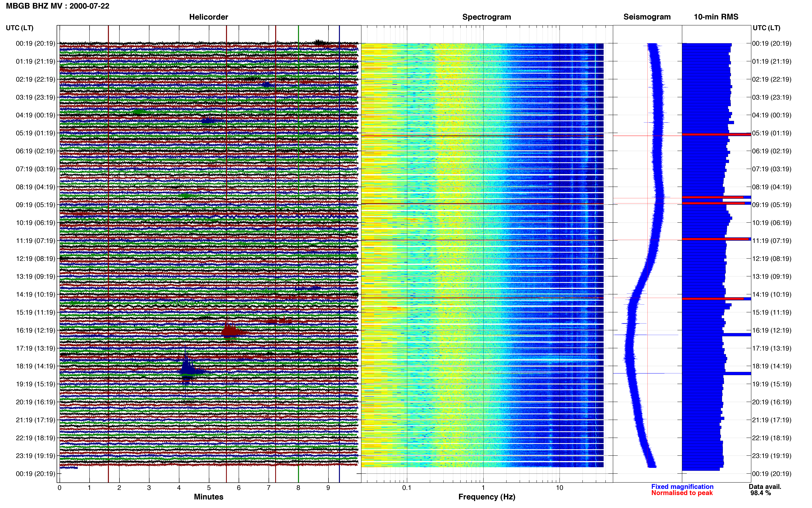Click the 07:19 (03:19) label on the RMS axis
Viewport: 812px width, 508px height.
pyautogui.click(x=772, y=169)
